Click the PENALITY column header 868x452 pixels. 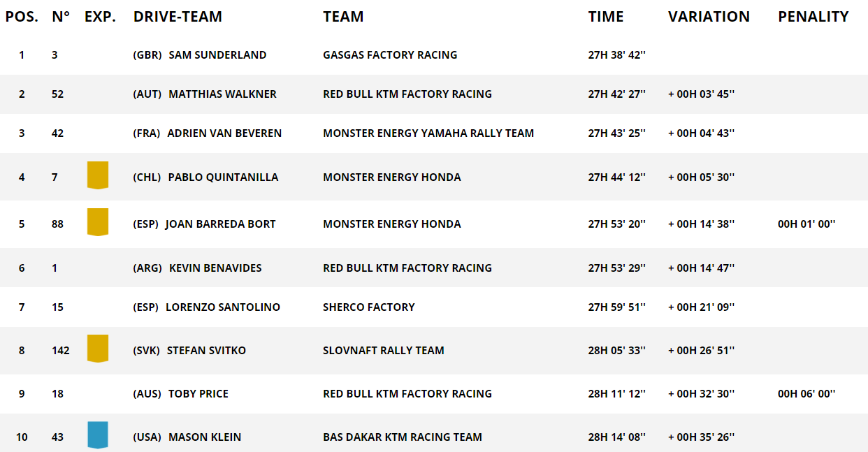pyautogui.click(x=813, y=17)
